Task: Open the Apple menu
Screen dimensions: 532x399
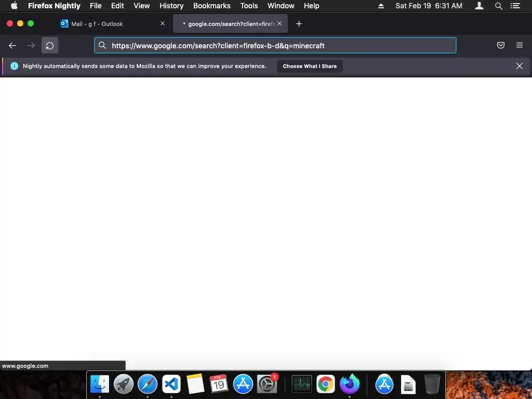Action: [x=14, y=6]
